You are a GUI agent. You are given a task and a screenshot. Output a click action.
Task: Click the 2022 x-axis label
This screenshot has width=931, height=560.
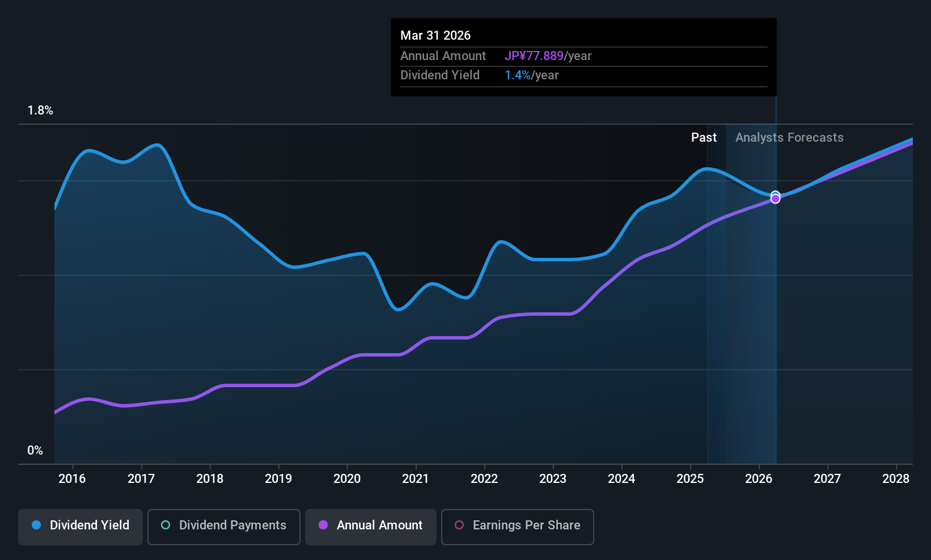tap(484, 479)
